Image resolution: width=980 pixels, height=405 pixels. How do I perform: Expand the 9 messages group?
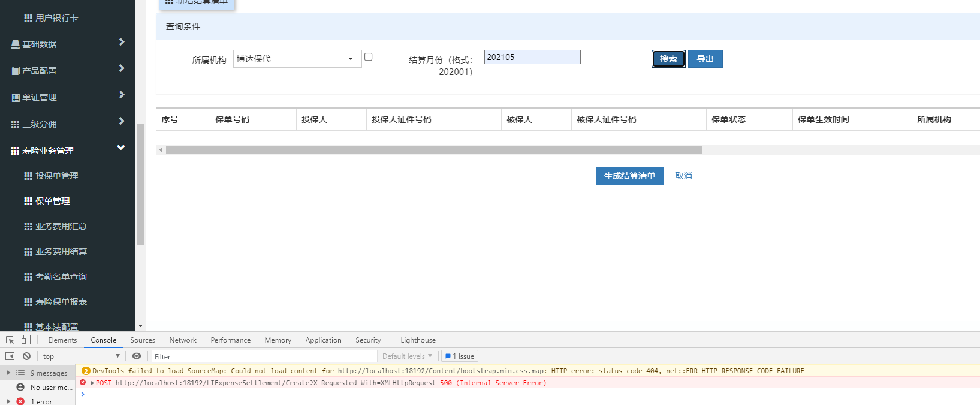point(8,373)
